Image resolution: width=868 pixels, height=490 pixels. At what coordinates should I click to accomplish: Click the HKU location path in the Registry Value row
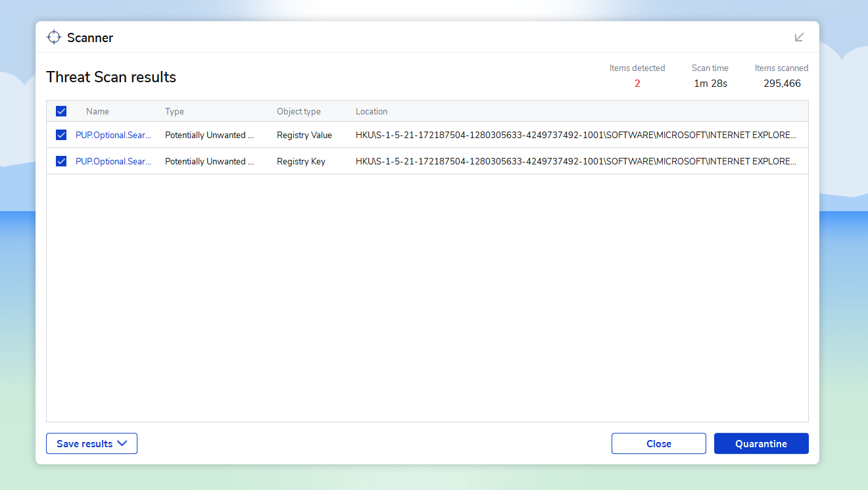[576, 135]
